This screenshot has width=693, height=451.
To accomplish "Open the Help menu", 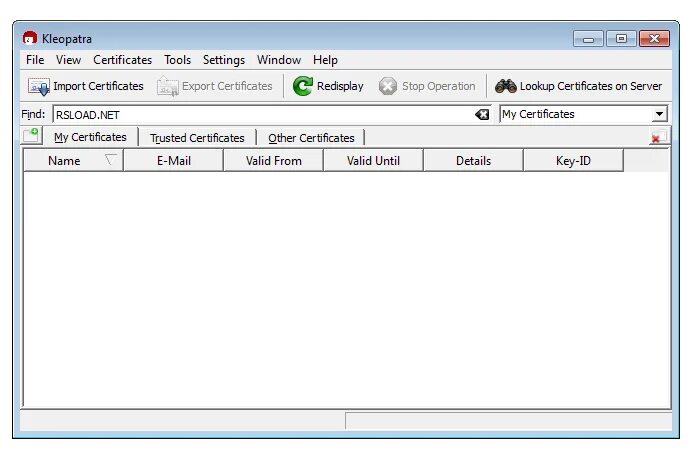I will pyautogui.click(x=325, y=60).
